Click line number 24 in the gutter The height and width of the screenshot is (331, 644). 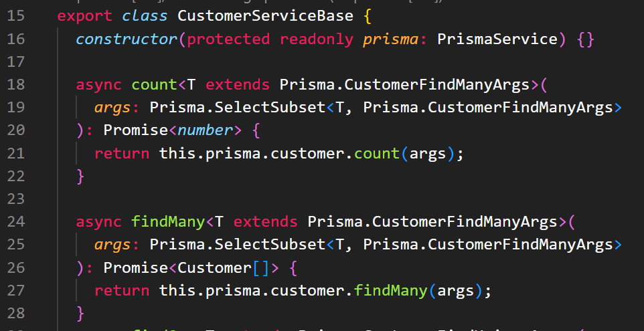(16, 222)
